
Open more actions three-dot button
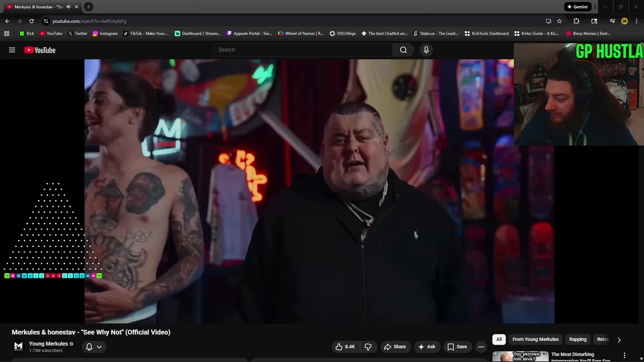coord(481,347)
